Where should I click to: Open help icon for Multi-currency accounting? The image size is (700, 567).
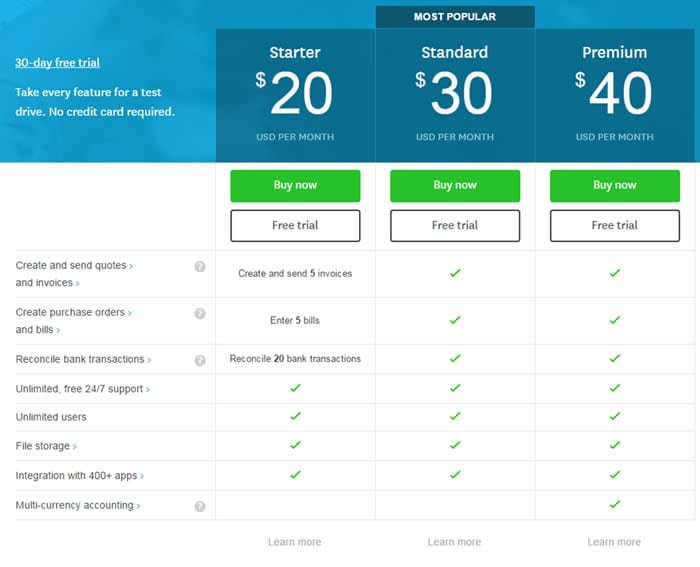tap(200, 506)
